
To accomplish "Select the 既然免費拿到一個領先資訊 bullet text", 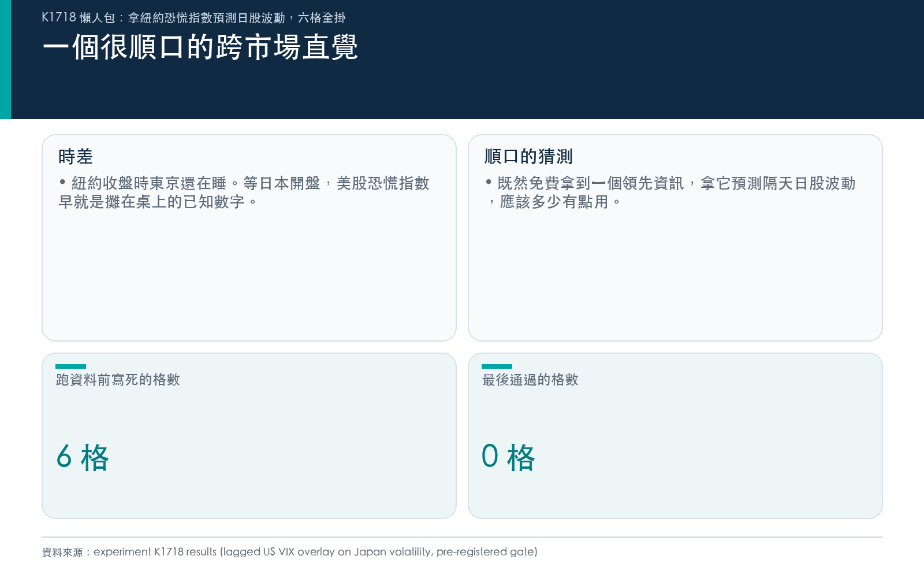I will click(x=670, y=192).
